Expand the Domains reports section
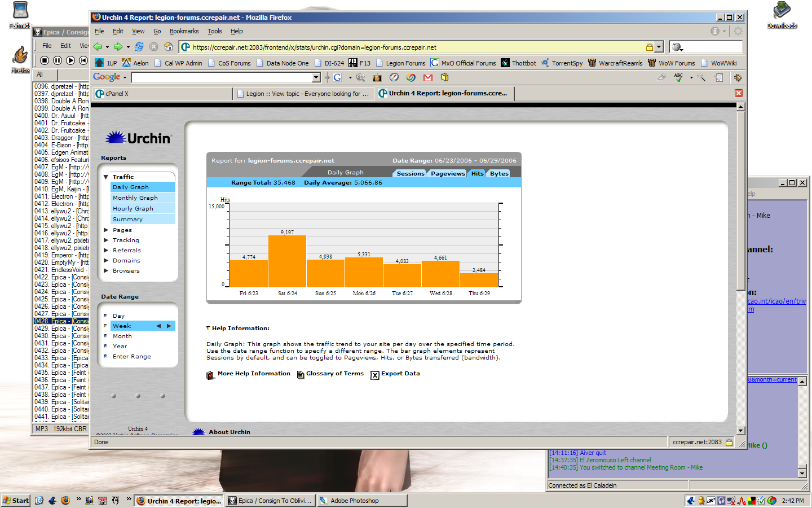The image size is (812, 508). [106, 260]
